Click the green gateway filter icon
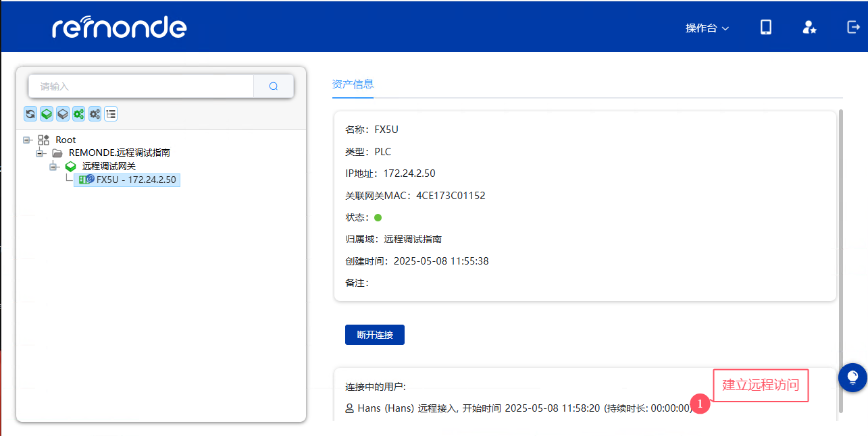 click(47, 114)
